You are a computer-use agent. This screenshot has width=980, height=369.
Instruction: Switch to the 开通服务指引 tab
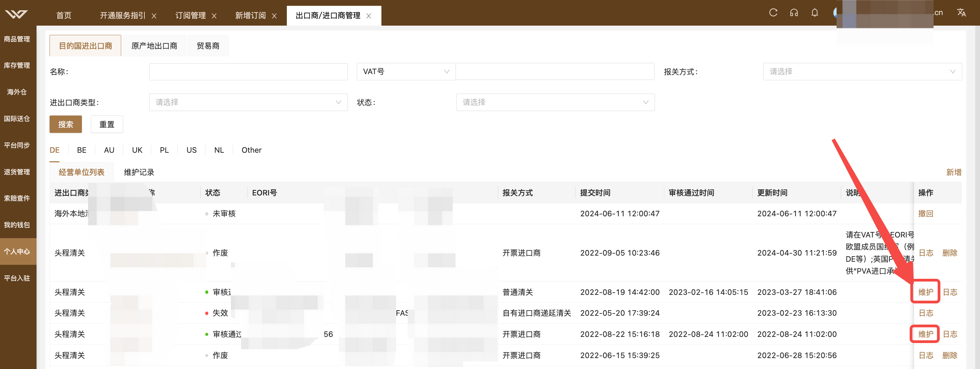pos(123,15)
